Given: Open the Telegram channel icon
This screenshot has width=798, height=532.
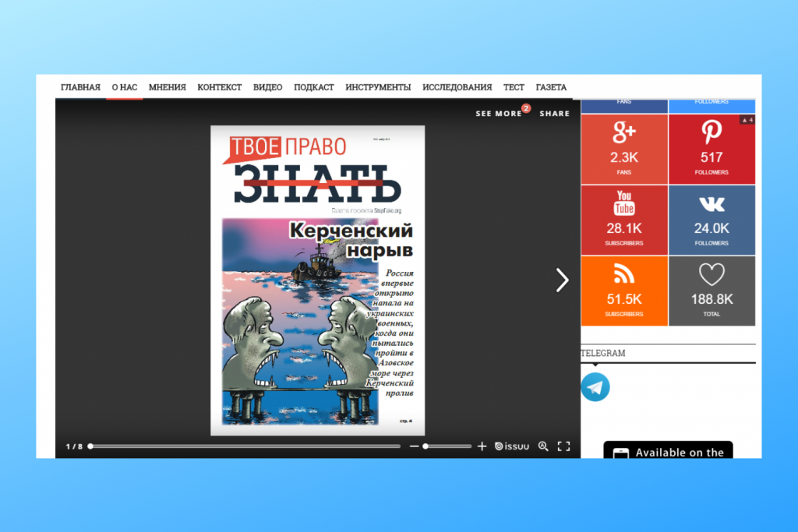Looking at the screenshot, I should coord(595,387).
